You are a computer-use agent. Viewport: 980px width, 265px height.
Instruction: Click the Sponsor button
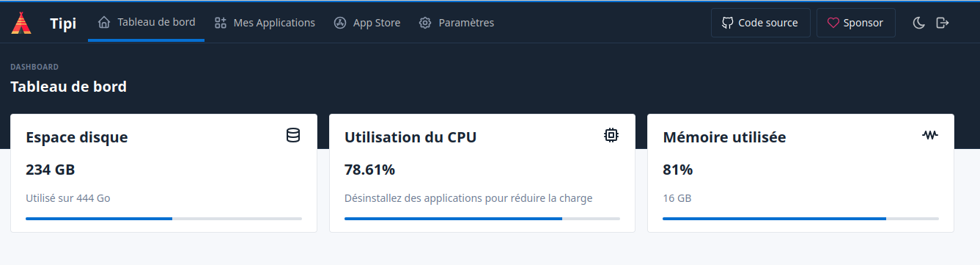point(855,23)
